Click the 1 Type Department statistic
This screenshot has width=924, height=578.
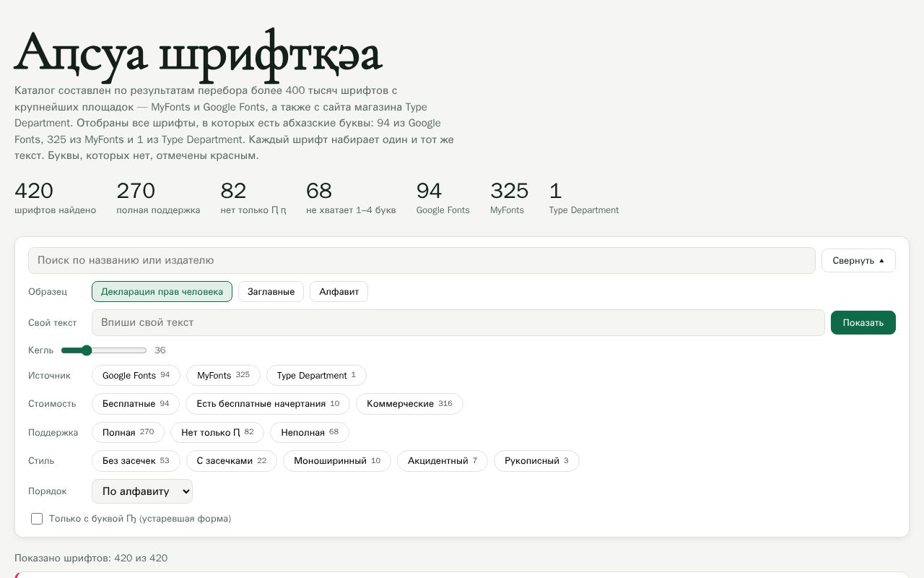coord(583,197)
